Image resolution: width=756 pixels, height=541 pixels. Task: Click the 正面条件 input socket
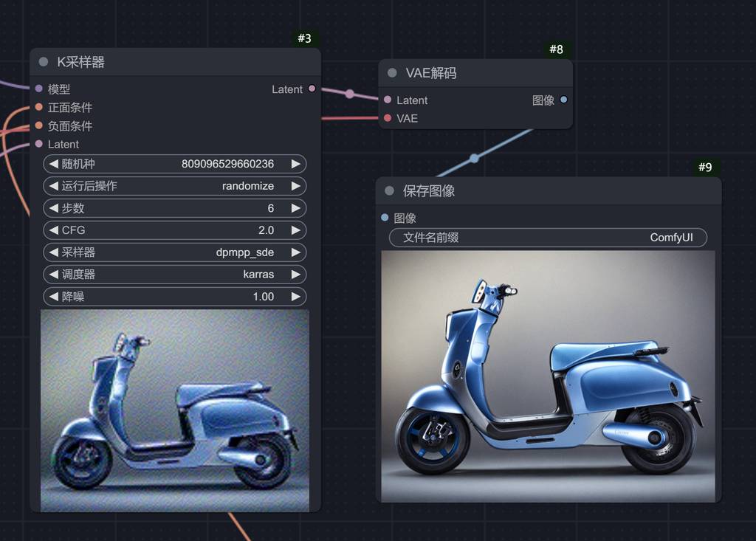click(x=39, y=107)
